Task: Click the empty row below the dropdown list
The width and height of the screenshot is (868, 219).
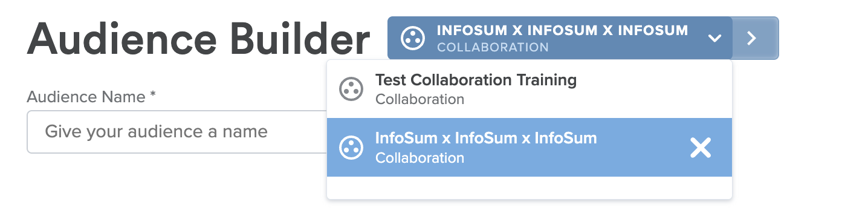Action: 530,188
